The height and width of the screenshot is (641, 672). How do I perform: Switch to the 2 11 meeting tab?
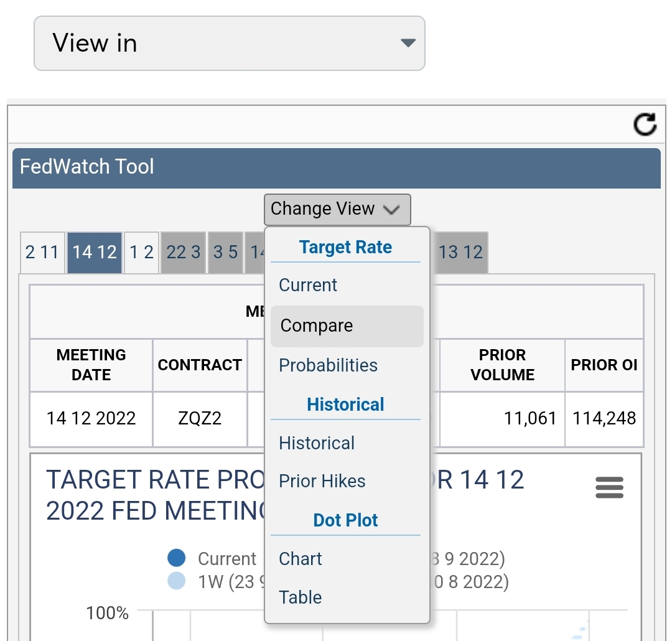pyautogui.click(x=42, y=253)
